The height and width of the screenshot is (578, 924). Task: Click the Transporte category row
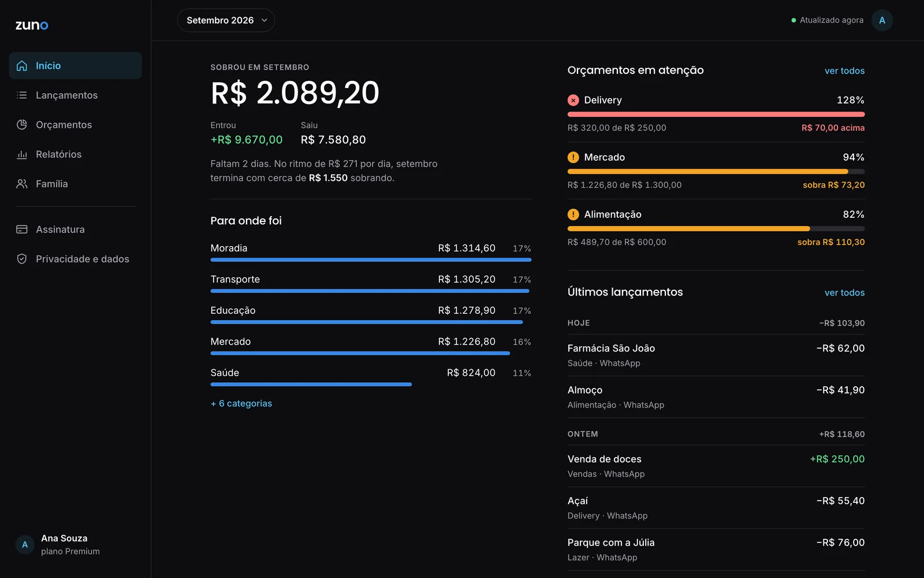click(371, 283)
